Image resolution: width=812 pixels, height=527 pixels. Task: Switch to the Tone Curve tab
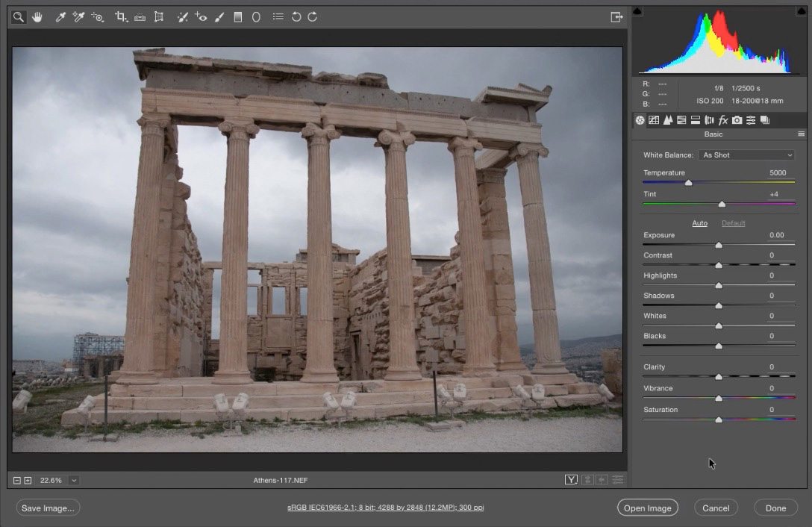point(654,120)
